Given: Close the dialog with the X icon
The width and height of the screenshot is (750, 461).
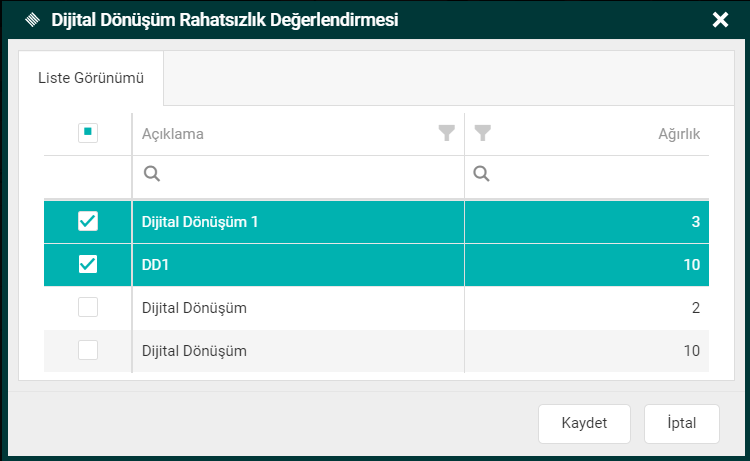Looking at the screenshot, I should pyautogui.click(x=720, y=19).
